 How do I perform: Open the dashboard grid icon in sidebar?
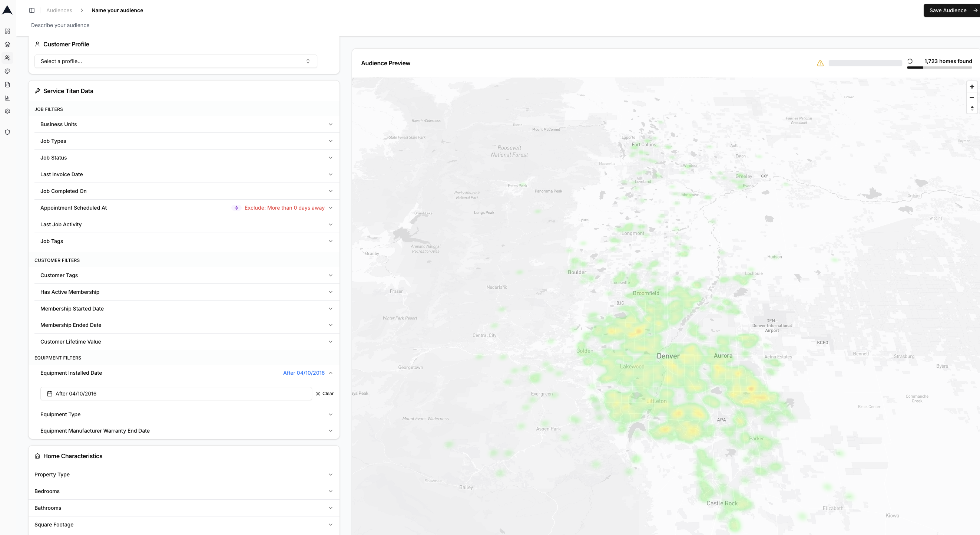[x=7, y=31]
